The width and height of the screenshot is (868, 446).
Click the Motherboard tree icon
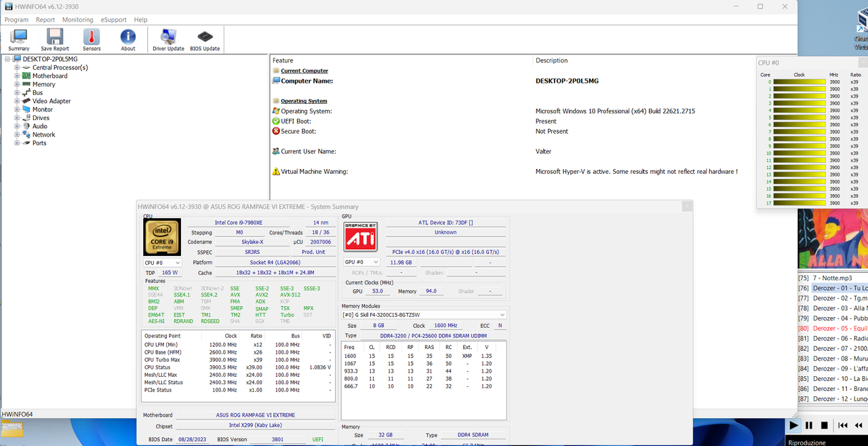click(x=26, y=76)
